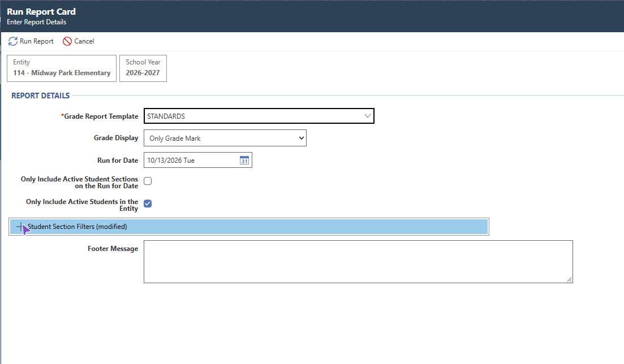
Task: Click the Run Report Card title text
Action: [x=41, y=12]
